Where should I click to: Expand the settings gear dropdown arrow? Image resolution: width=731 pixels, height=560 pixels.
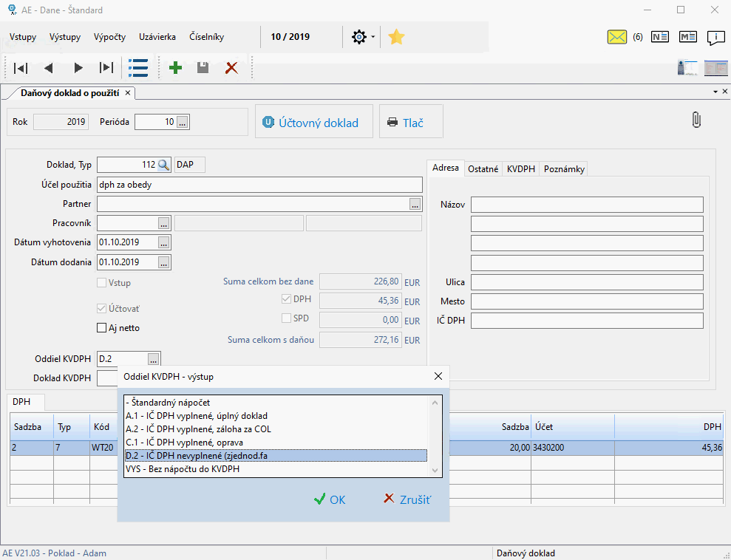[373, 37]
